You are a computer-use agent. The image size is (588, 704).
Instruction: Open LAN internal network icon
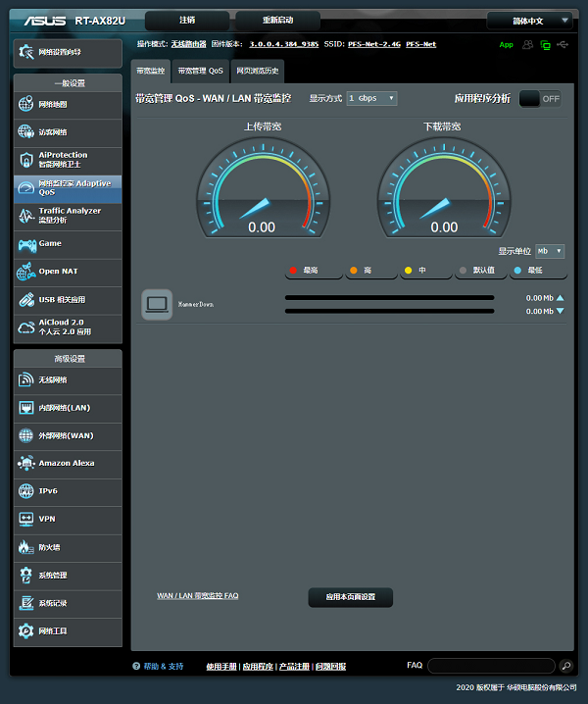(26, 408)
